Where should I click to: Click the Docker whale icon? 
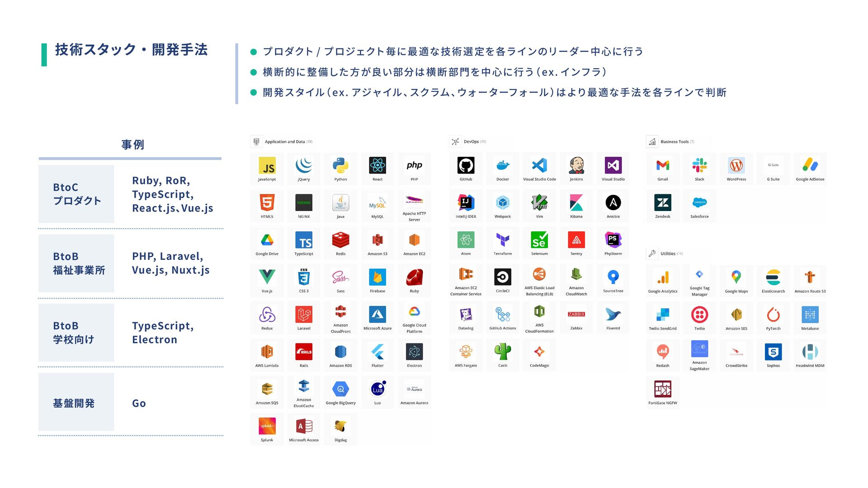click(x=503, y=166)
